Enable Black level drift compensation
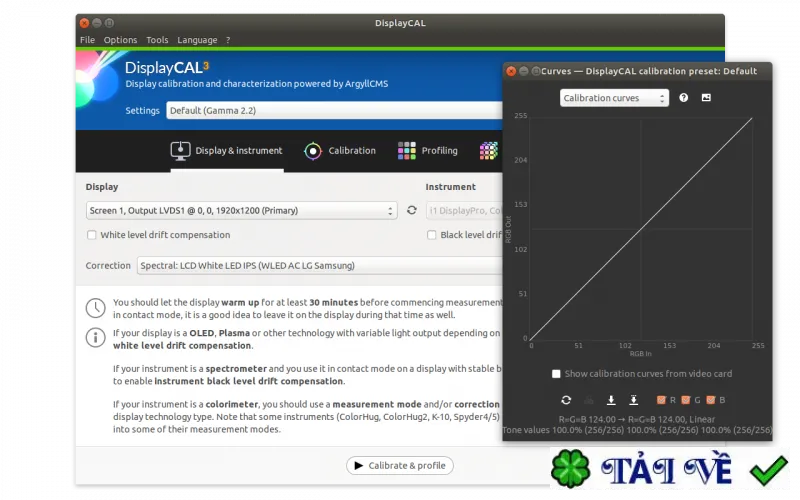800x500 pixels. [432, 235]
